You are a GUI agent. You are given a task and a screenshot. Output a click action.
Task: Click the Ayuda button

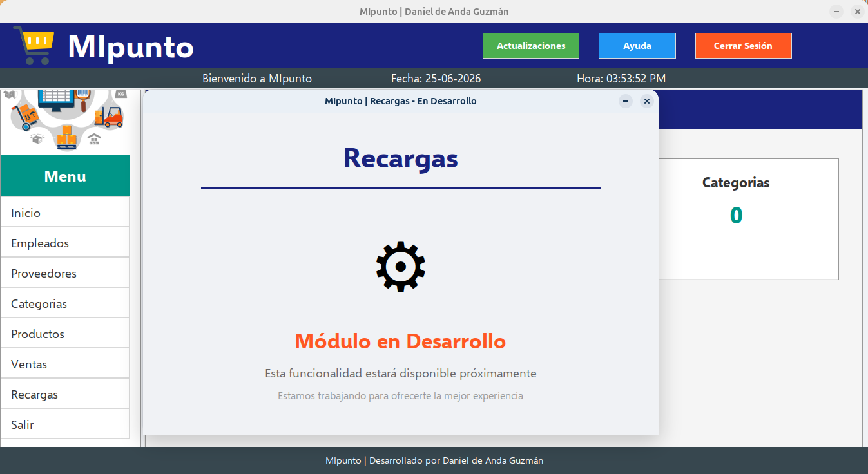pos(637,46)
